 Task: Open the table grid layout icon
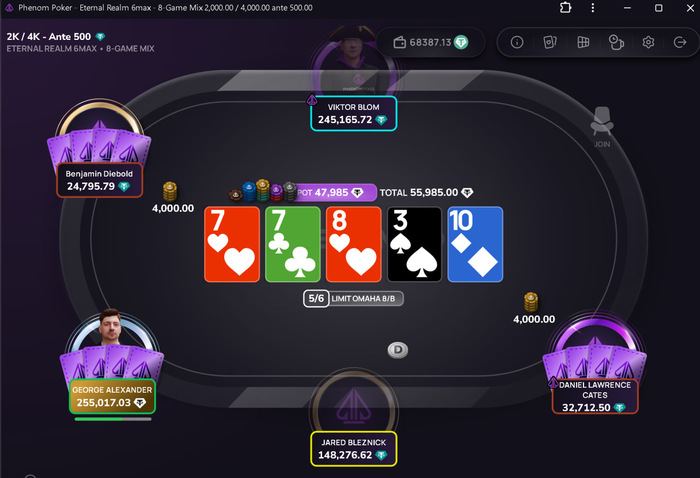click(583, 42)
